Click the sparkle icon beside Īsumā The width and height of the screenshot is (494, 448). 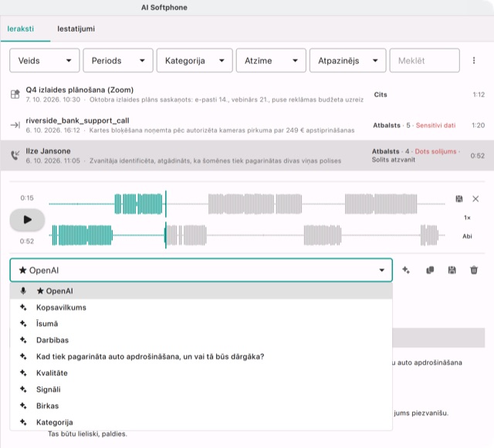[x=23, y=324]
